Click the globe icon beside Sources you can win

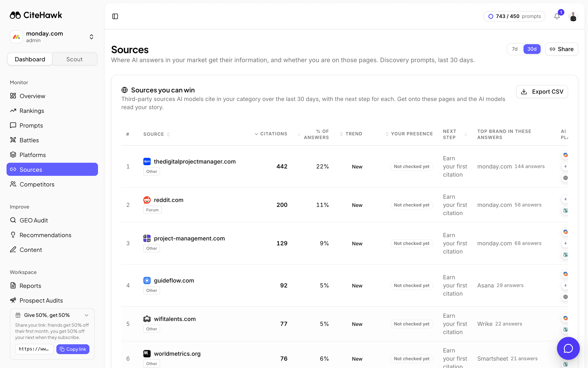(124, 90)
